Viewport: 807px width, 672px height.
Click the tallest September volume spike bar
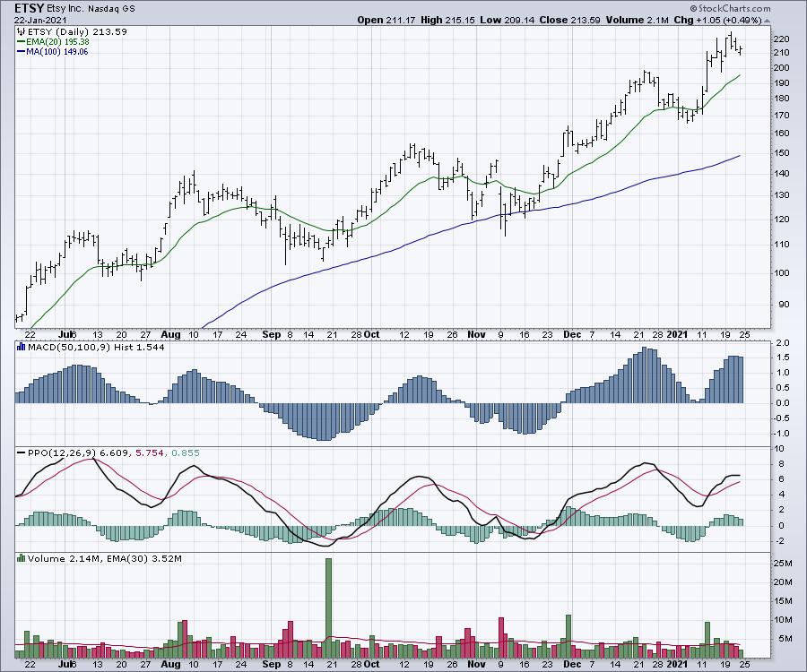tap(329, 608)
